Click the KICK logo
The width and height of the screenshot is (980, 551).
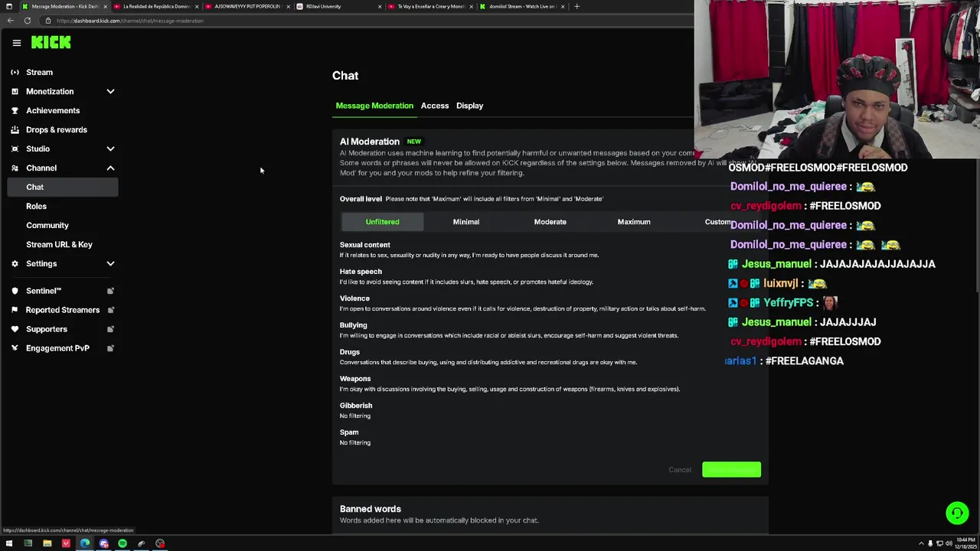(51, 43)
